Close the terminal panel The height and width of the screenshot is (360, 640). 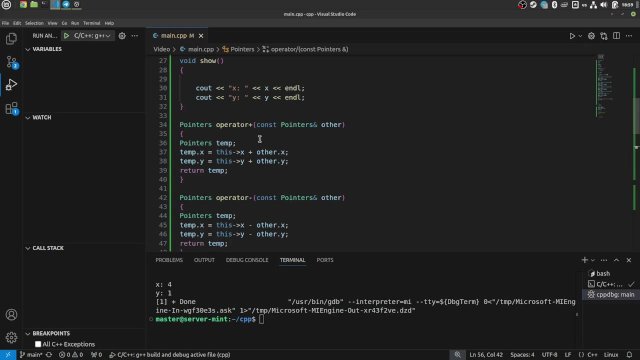(629, 260)
